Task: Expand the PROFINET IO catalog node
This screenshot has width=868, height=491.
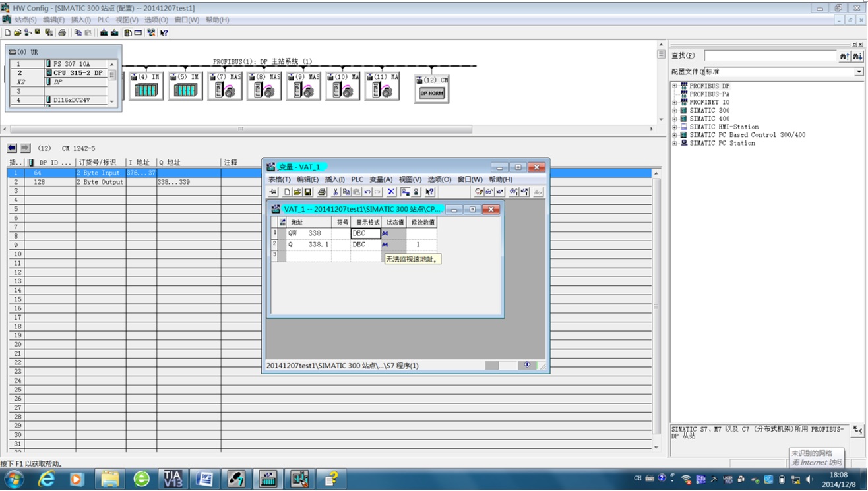Action: 675,103
